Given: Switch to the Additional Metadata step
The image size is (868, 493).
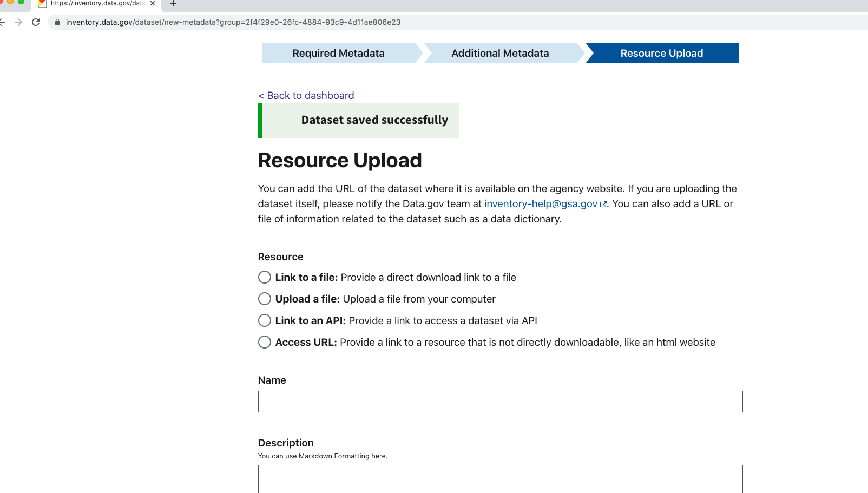Looking at the screenshot, I should (500, 53).
